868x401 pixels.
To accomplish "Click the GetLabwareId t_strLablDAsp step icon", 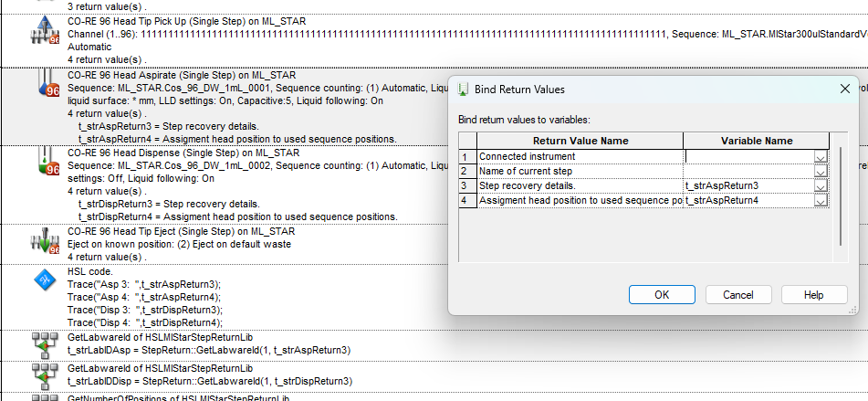I will point(45,345).
